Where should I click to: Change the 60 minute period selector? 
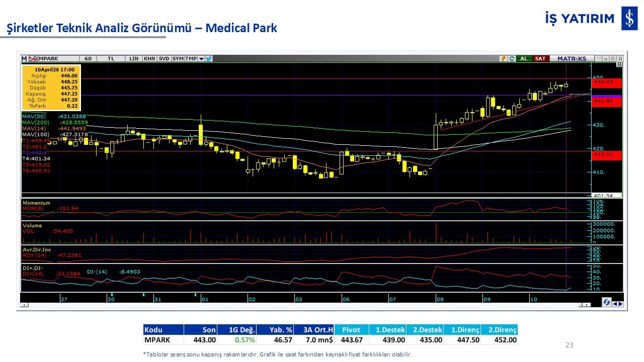coord(88,59)
